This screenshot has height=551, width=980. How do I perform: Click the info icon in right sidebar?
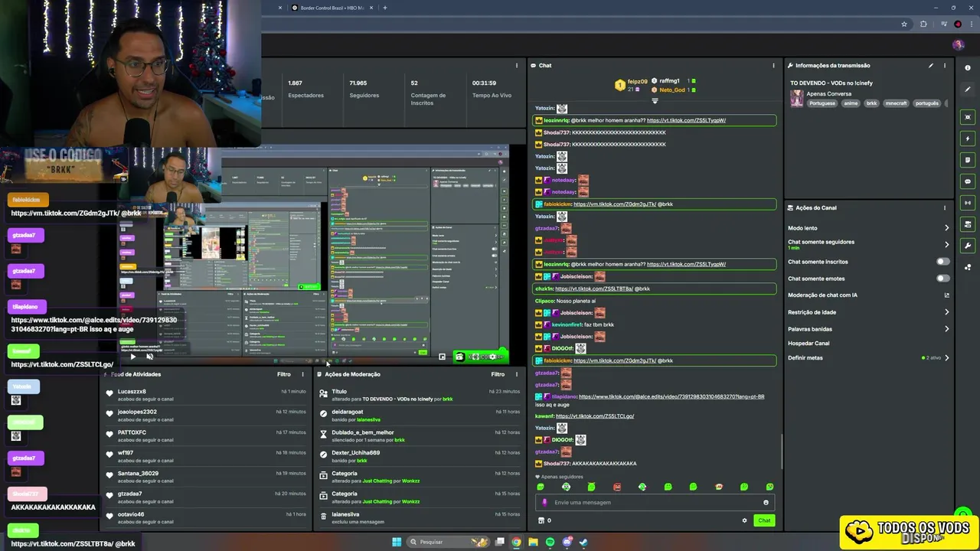tap(968, 67)
